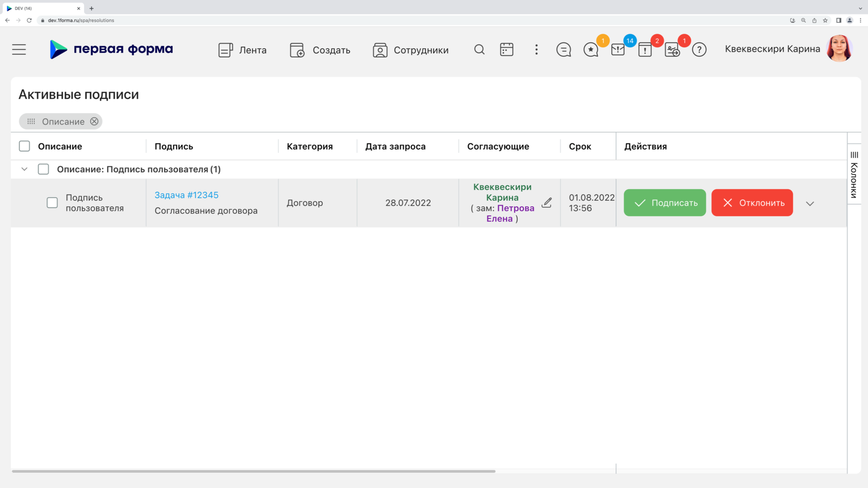
Task: Open Лента from top navigation
Action: click(x=242, y=50)
